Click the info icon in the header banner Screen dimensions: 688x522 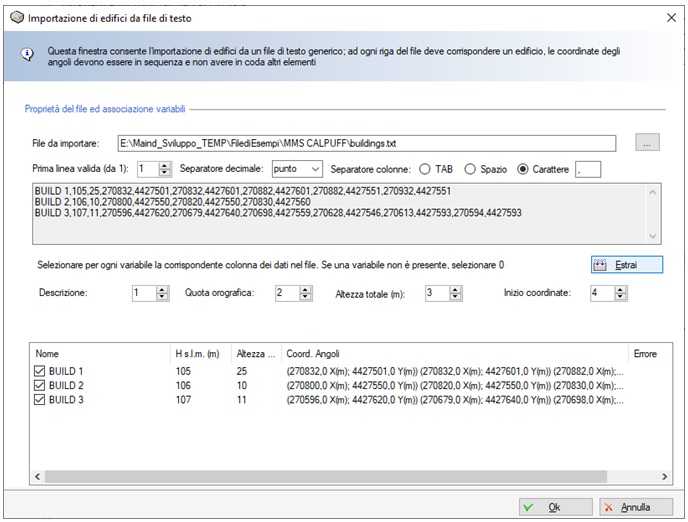[28, 55]
